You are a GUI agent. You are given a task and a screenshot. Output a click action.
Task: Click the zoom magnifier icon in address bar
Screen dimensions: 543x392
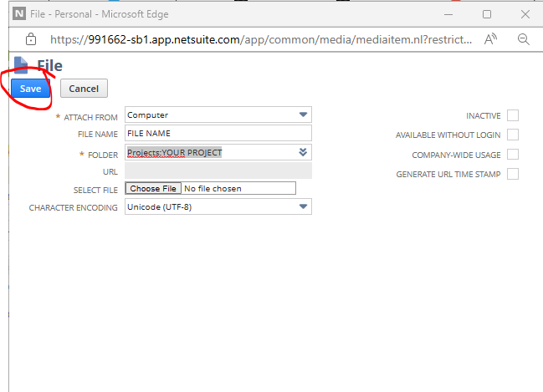pos(524,39)
